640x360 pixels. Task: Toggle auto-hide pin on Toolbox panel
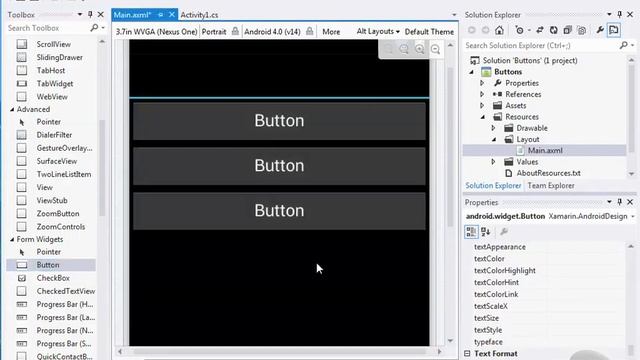point(90,15)
